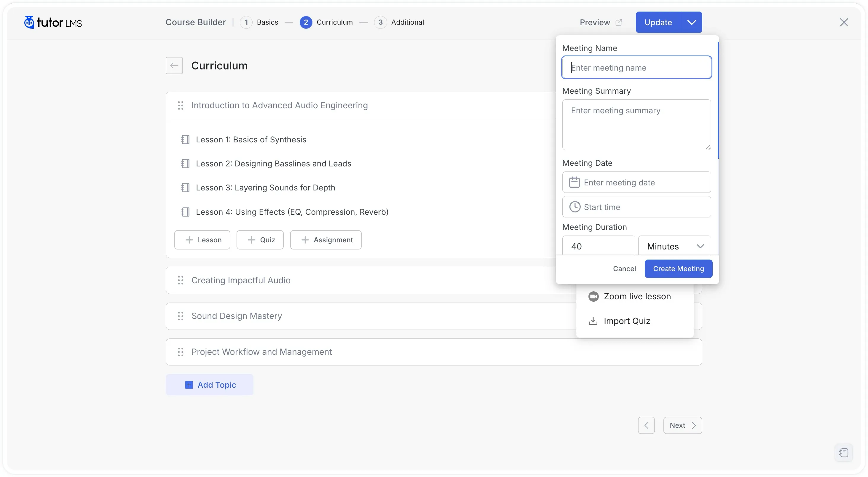This screenshot has height=477, width=868.
Task: Go to step 2 Curriculum
Action: pos(326,22)
